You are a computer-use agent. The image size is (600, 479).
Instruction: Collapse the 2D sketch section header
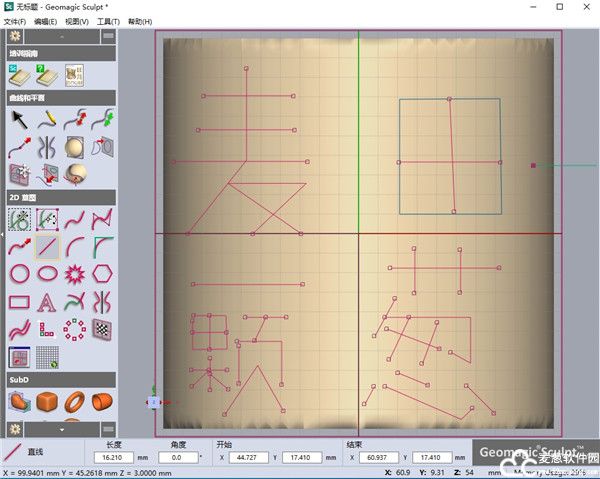(x=61, y=197)
